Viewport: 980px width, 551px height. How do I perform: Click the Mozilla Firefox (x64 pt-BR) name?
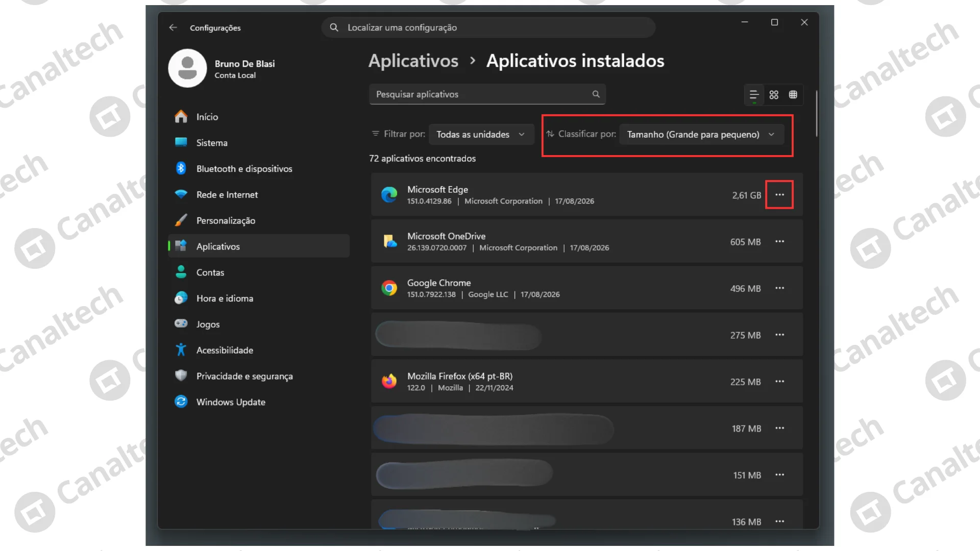click(x=460, y=376)
